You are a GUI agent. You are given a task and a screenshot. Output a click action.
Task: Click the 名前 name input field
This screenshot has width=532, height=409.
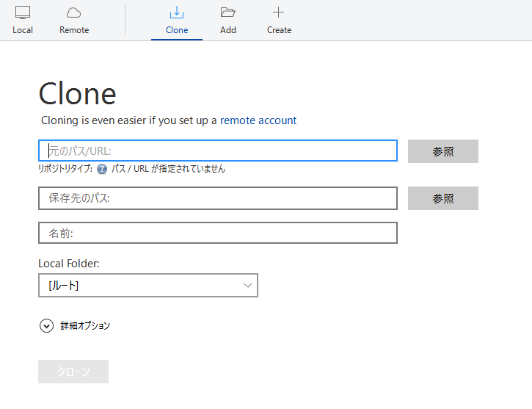(x=218, y=233)
